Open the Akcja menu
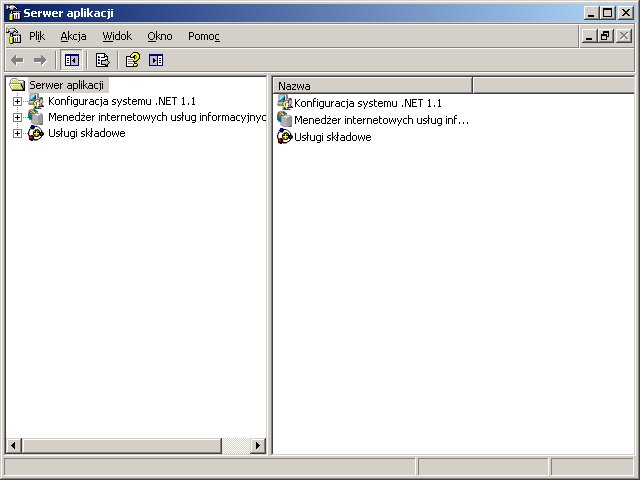640x480 pixels. (x=73, y=36)
